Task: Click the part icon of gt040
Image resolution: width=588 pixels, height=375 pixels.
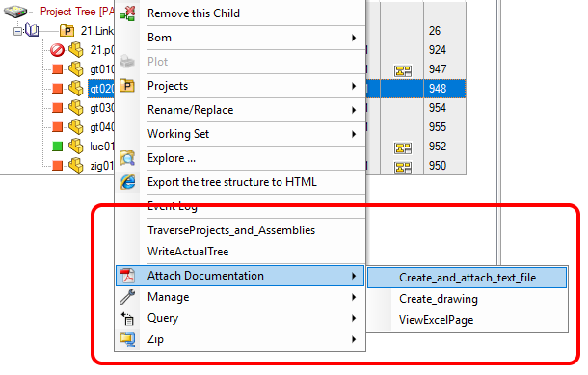Action: 76,126
